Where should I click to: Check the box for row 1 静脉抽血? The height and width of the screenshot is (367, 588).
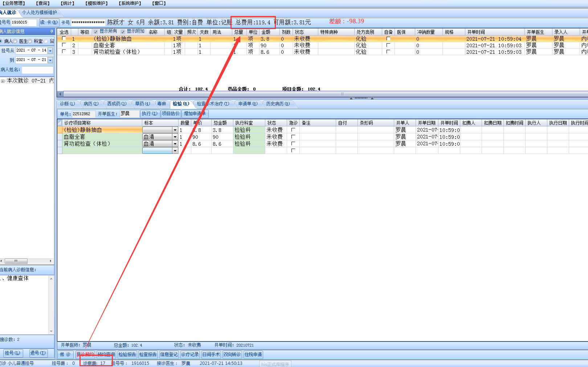tap(64, 38)
